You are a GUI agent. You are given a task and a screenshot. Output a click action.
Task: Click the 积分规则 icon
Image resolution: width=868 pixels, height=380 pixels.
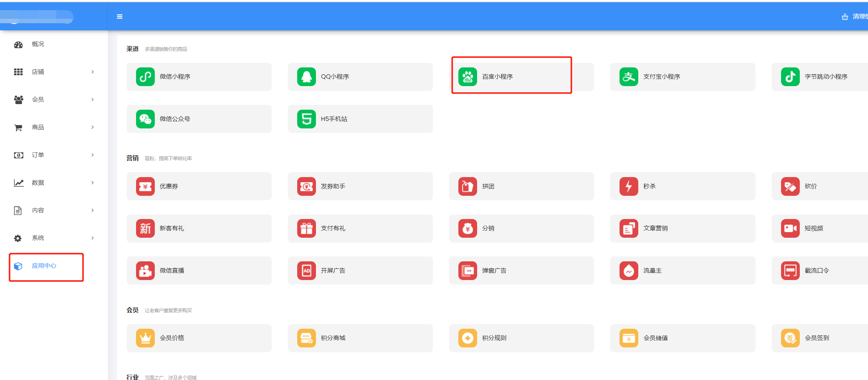tap(468, 338)
